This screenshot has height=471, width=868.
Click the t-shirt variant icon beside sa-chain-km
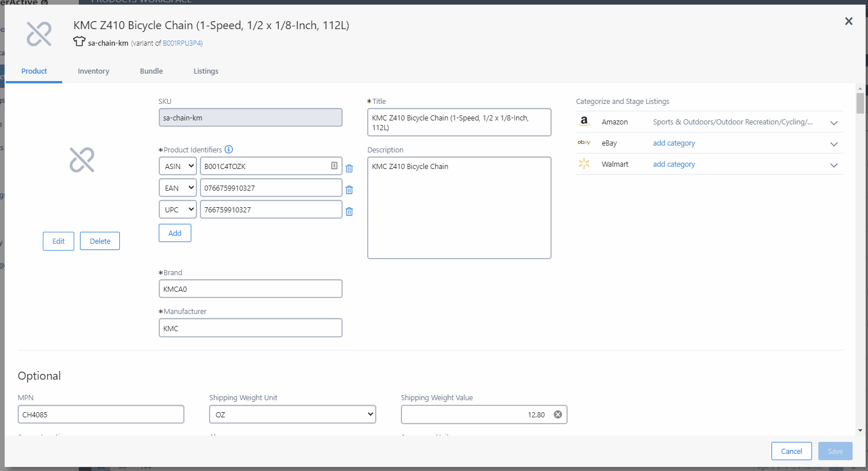(x=79, y=42)
